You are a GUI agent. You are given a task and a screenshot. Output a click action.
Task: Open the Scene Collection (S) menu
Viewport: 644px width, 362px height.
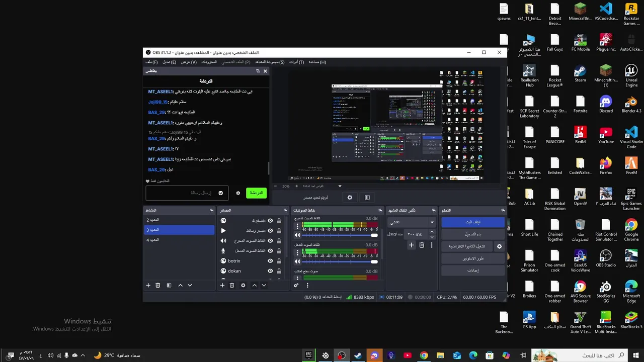pyautogui.click(x=270, y=62)
